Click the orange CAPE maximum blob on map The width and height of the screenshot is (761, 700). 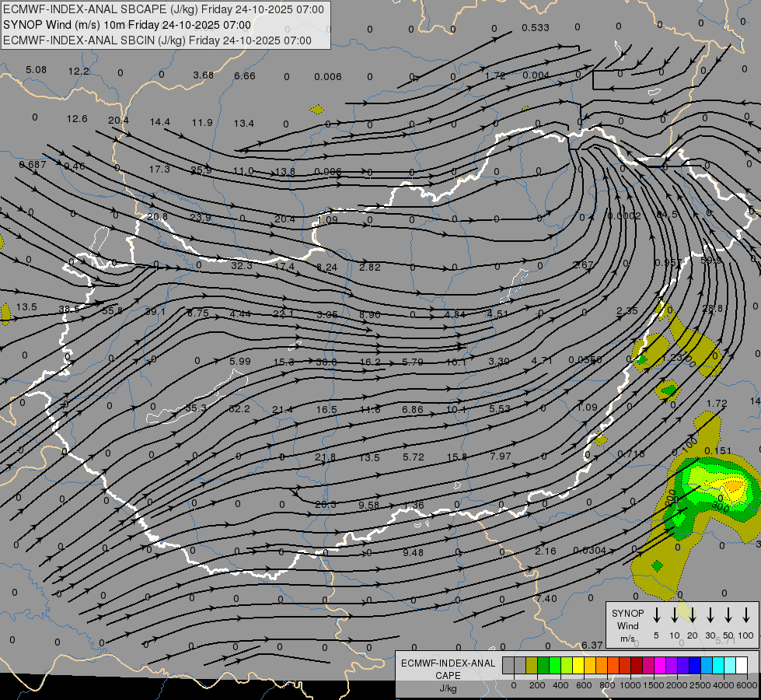(734, 486)
